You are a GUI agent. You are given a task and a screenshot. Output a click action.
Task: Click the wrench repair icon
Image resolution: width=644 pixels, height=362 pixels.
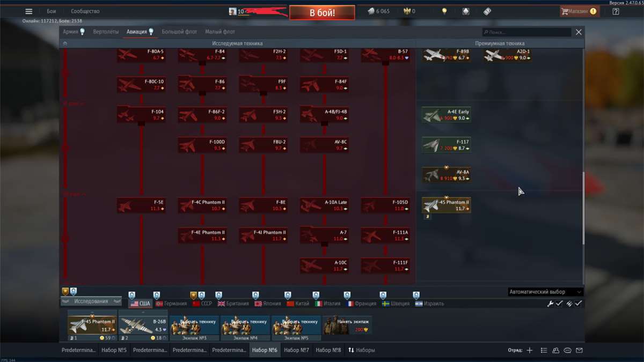[x=550, y=304]
